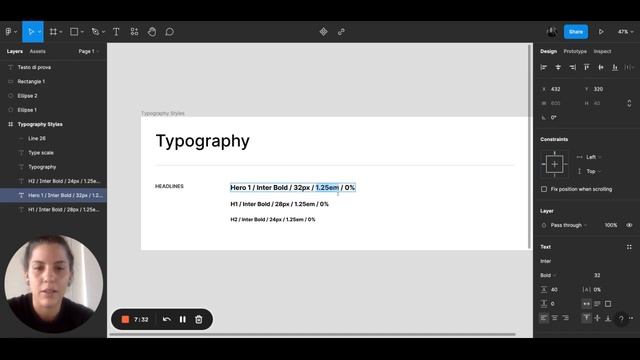Select the Pen tool
Image resolution: width=640 pixels, height=360 pixels.
click(95, 31)
